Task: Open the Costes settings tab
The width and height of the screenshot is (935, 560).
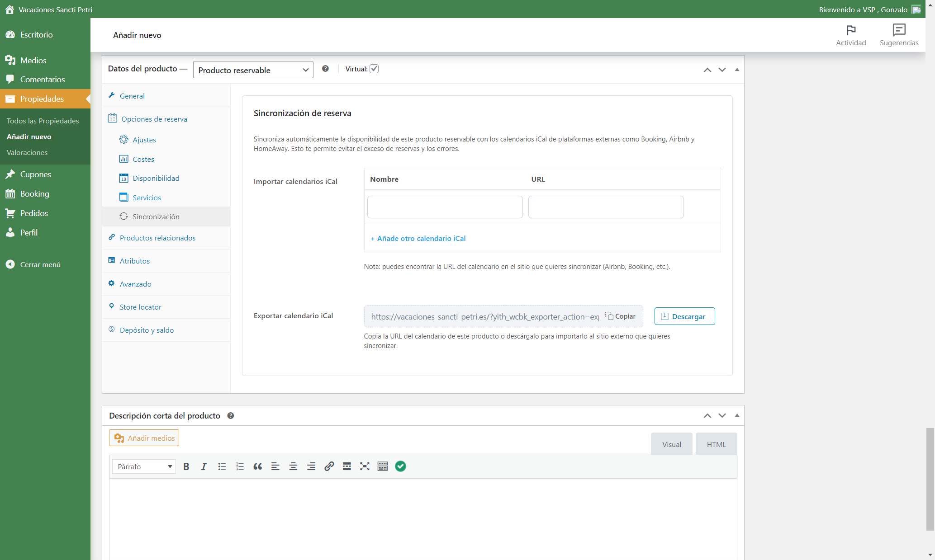Action: pos(143,159)
